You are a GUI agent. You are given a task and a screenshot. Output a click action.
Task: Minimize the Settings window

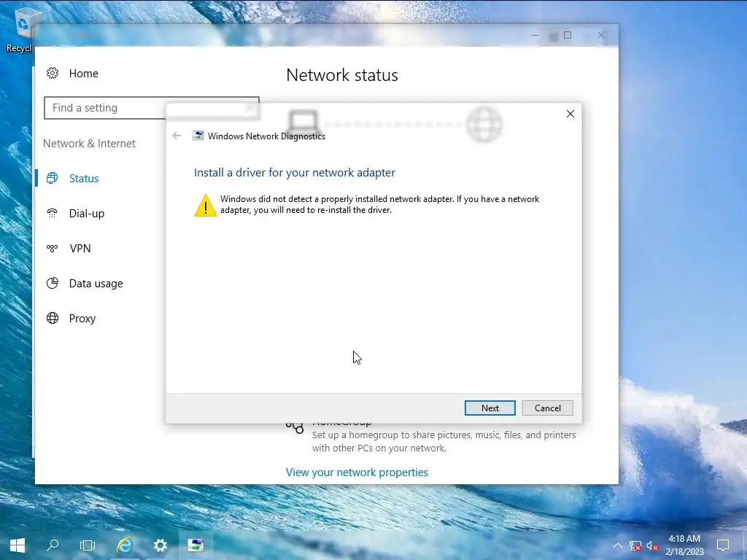click(535, 35)
